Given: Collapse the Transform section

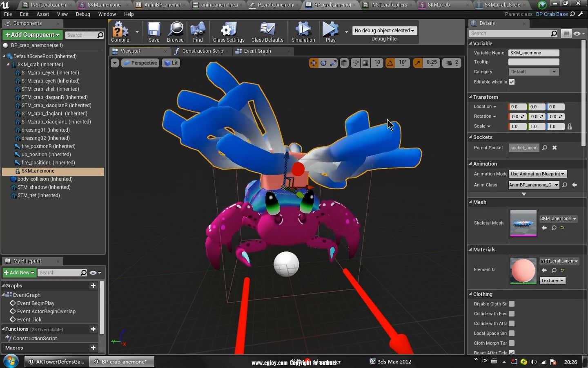Looking at the screenshot, I should coord(470,97).
